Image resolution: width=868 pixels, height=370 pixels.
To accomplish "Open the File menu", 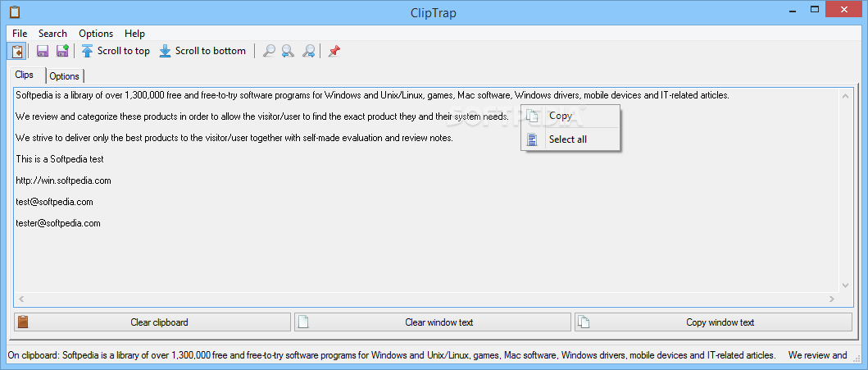I will (20, 34).
